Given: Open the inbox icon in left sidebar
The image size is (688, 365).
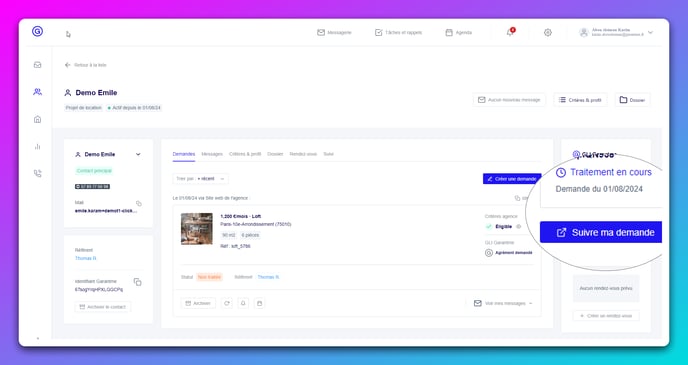Looking at the screenshot, I should 38,65.
